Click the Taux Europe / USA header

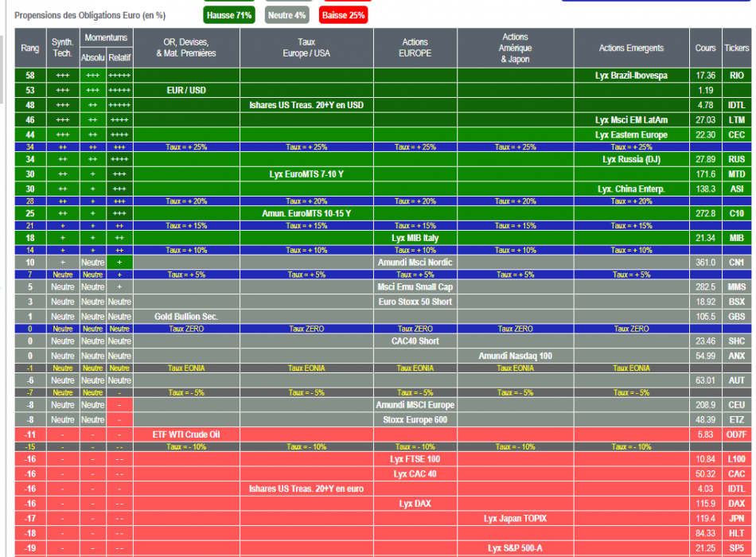[x=306, y=48]
